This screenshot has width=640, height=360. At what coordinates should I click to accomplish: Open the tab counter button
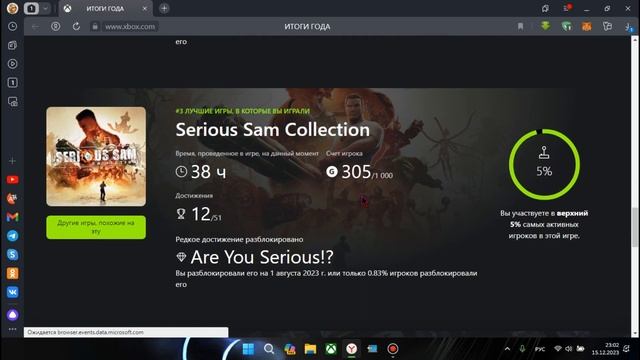point(31,8)
